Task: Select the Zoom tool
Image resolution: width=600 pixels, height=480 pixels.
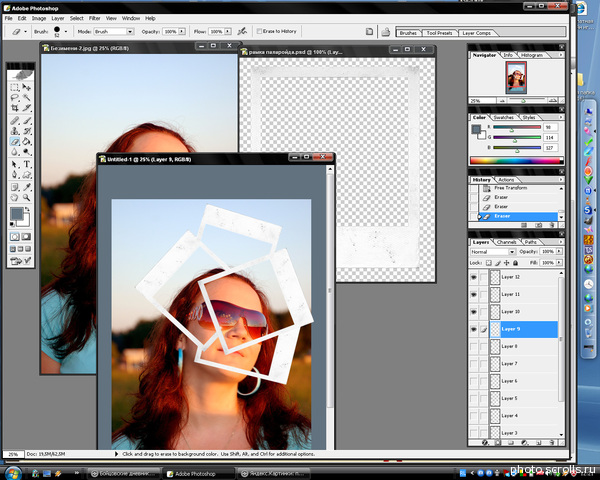Action: 26,198
